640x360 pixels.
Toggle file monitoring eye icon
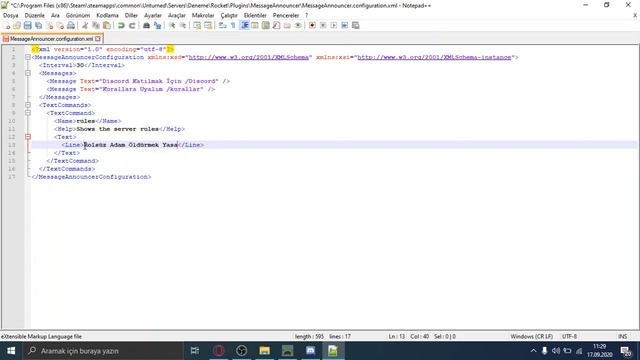[x=298, y=25]
